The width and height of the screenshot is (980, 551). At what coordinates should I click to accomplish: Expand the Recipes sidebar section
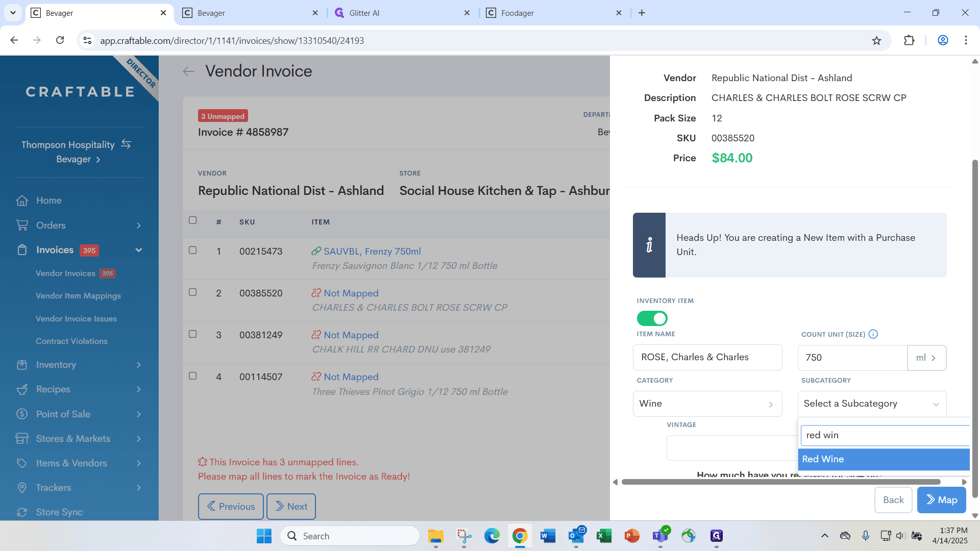pyautogui.click(x=139, y=389)
